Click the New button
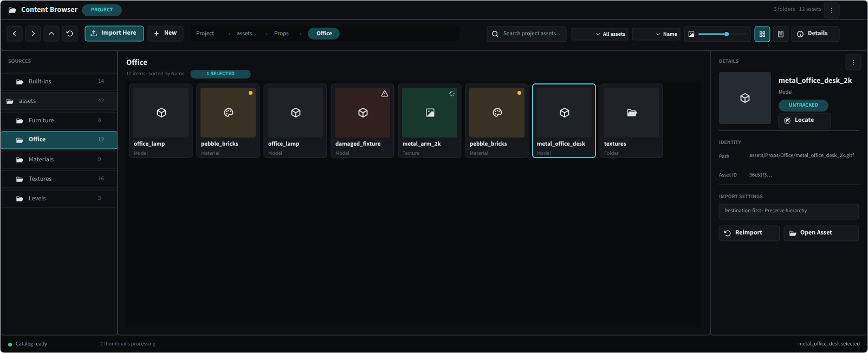The image size is (868, 353). [165, 34]
